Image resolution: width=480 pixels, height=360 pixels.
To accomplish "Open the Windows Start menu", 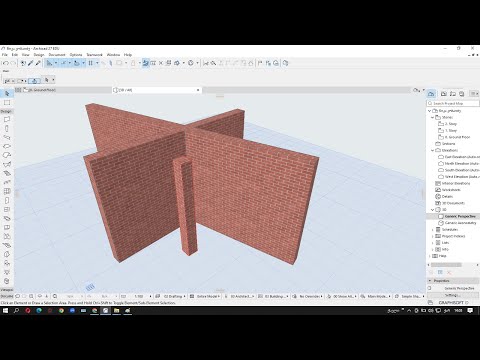I will (5, 311).
